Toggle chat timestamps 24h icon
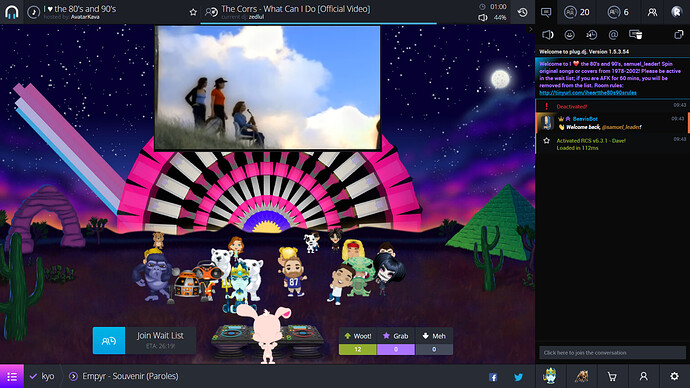Screen dimensions: 690x388 (x=591, y=35)
